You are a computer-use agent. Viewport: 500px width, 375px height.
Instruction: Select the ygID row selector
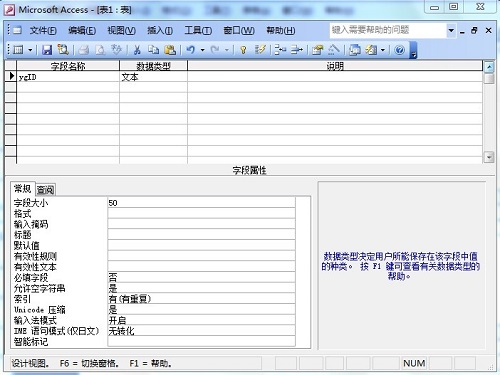point(11,76)
